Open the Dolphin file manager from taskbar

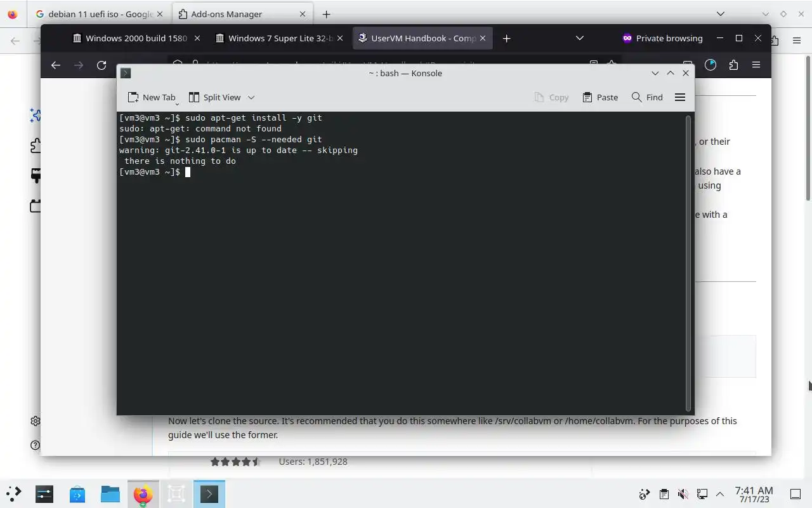[x=110, y=493]
